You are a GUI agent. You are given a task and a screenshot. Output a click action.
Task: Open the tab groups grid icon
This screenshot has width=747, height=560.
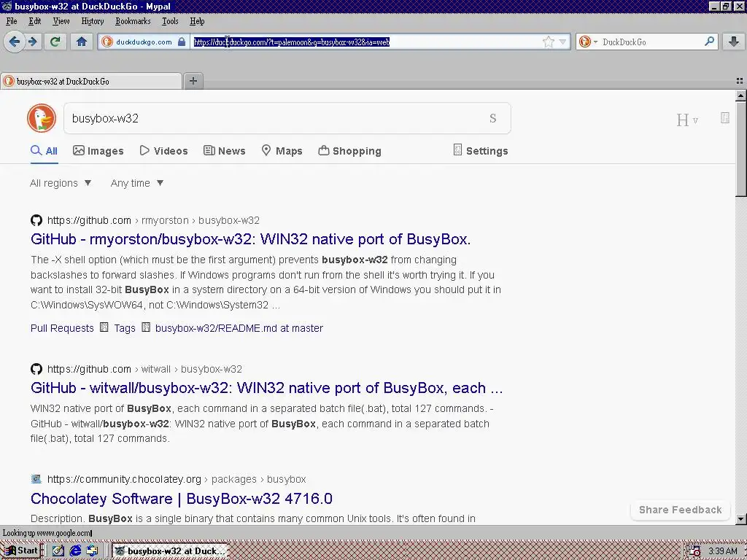click(740, 81)
